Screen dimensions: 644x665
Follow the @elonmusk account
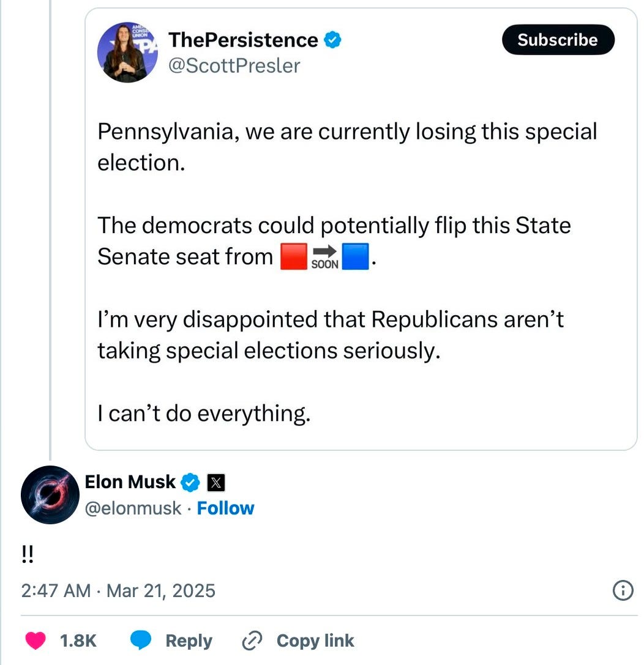tap(226, 508)
